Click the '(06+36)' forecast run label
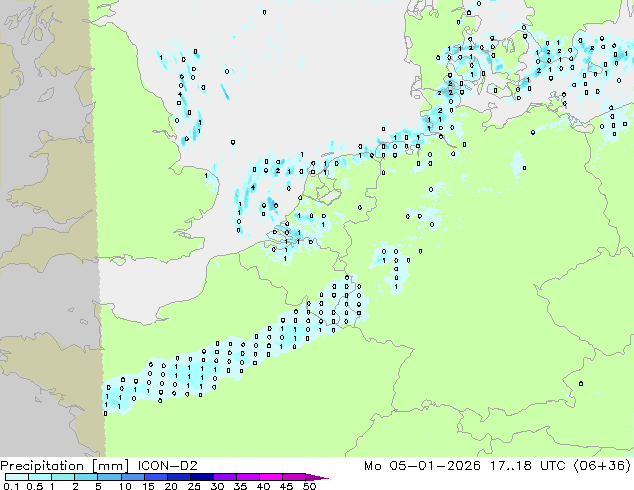This screenshot has width=634, height=490. (x=602, y=466)
